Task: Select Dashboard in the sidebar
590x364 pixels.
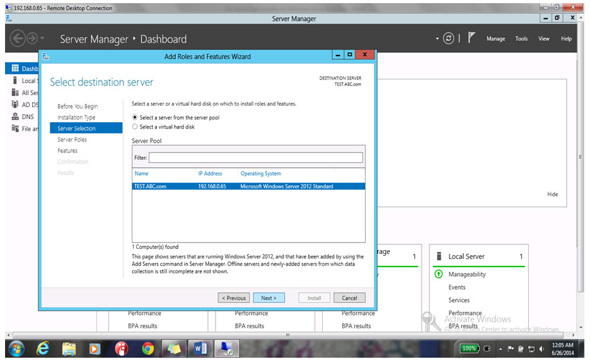Action: click(23, 69)
